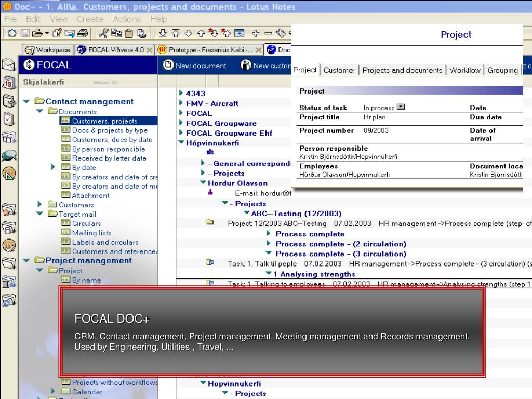Viewport: 532px width, 399px height.
Task: Select the Workflow tab in Project form
Action: click(x=465, y=70)
